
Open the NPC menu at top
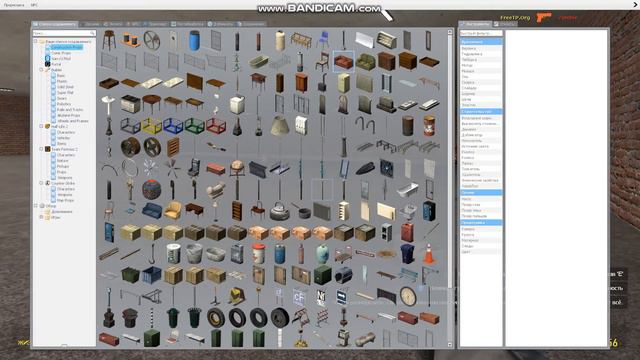(34, 5)
